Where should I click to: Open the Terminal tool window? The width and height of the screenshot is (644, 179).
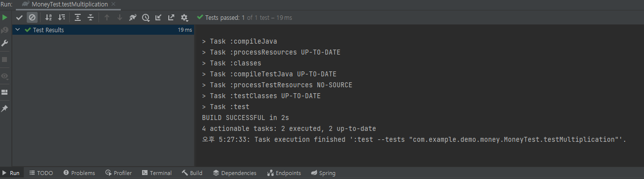click(x=156, y=173)
